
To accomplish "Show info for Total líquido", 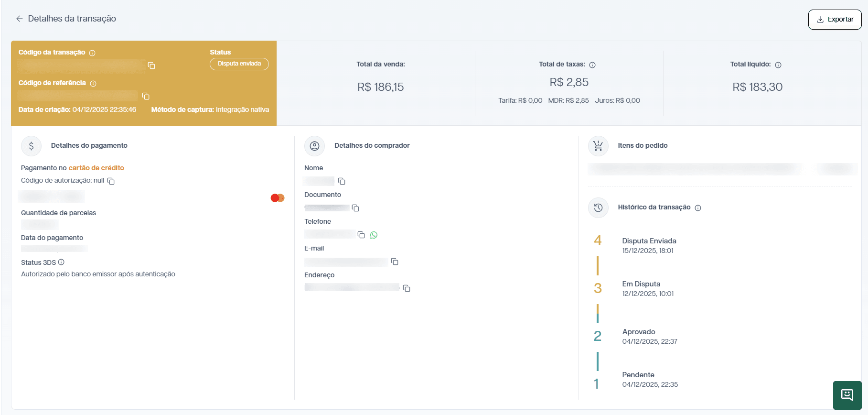I will pos(778,65).
